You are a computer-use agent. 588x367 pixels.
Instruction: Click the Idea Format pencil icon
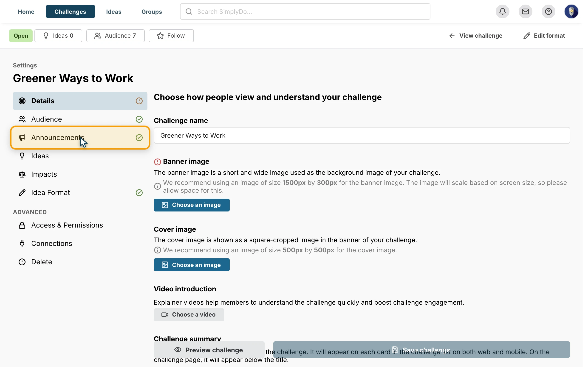pos(22,193)
